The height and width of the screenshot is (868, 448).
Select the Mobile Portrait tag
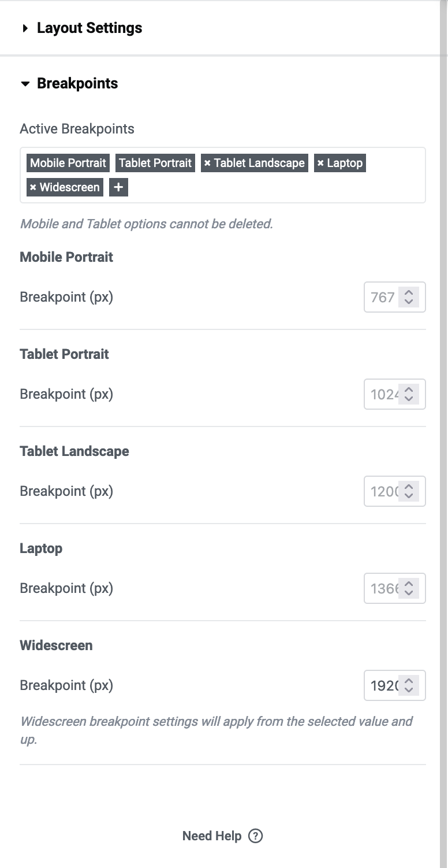[68, 163]
